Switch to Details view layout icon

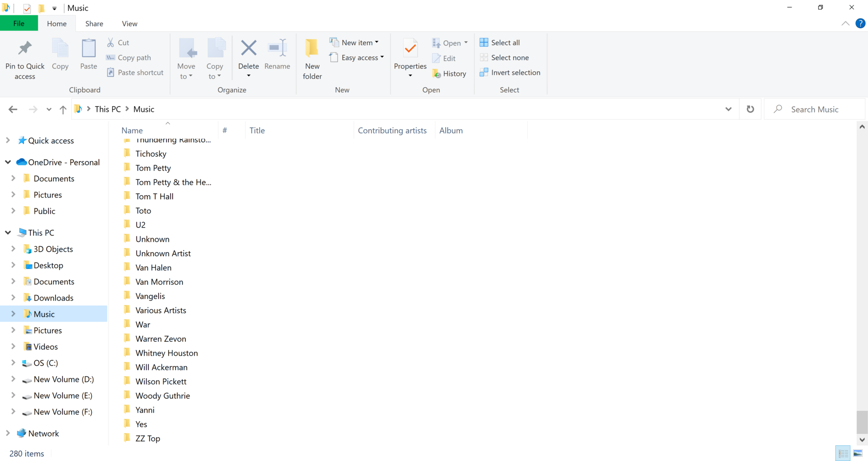point(843,453)
